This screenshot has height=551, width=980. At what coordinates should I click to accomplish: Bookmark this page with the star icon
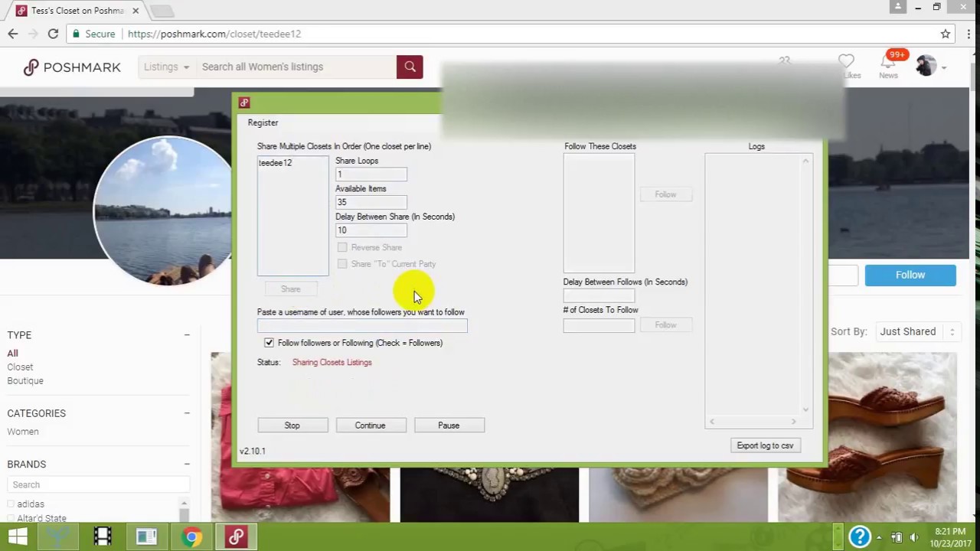point(946,34)
